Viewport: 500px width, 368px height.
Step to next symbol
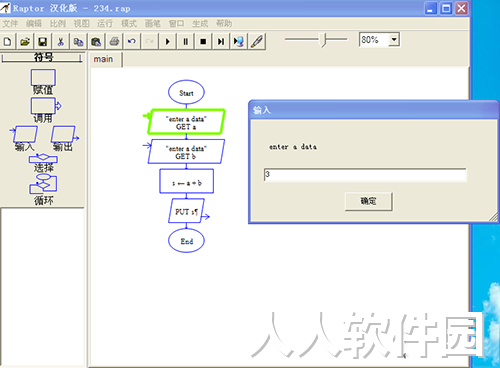[221, 42]
